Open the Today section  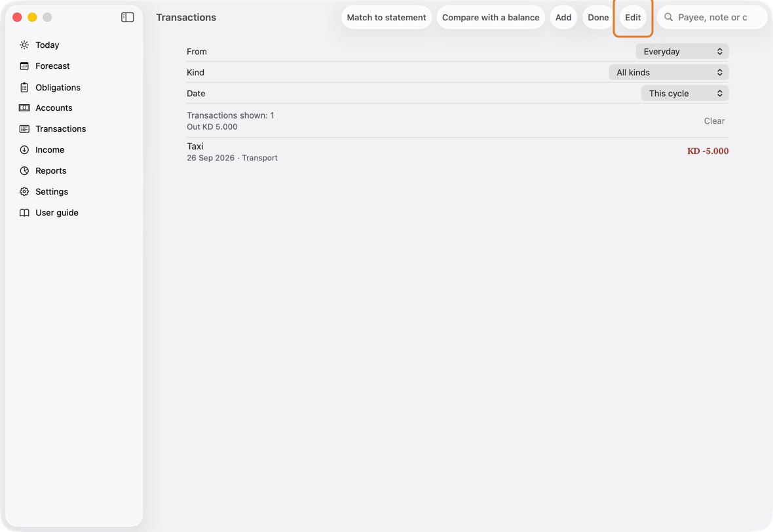click(x=47, y=45)
